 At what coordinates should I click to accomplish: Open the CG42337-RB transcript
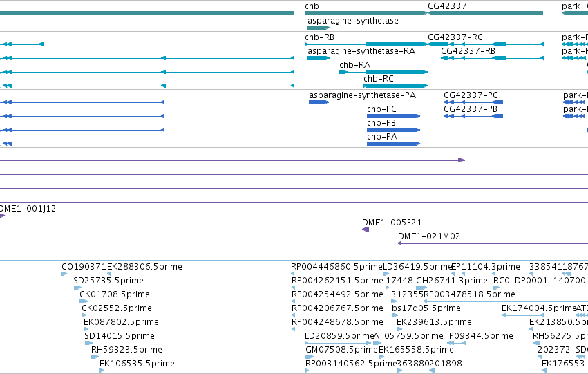click(x=492, y=58)
